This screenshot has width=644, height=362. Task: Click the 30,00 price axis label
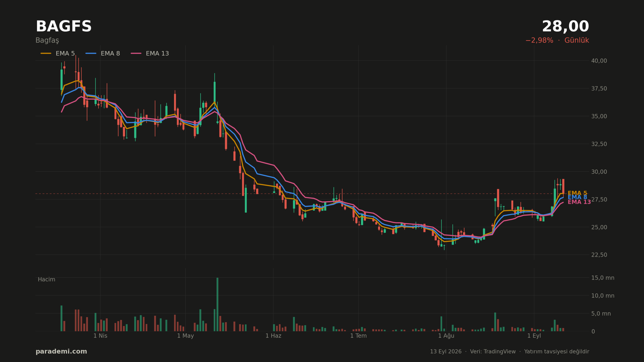pos(599,172)
